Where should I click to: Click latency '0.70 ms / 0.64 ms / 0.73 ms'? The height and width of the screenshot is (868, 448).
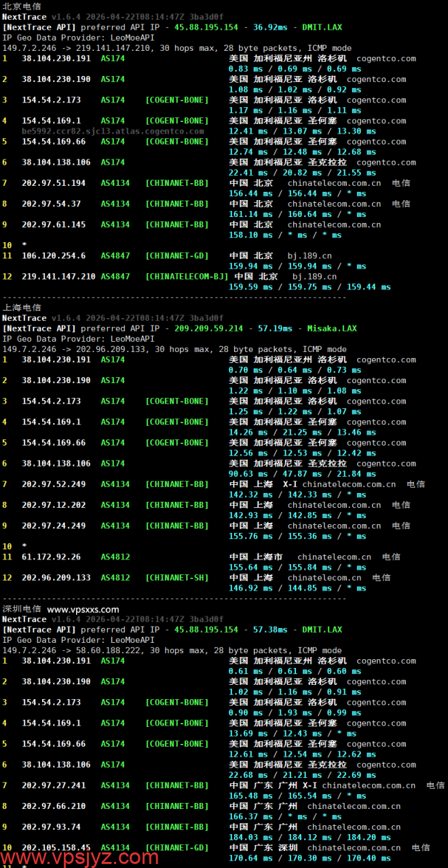[x=295, y=370]
